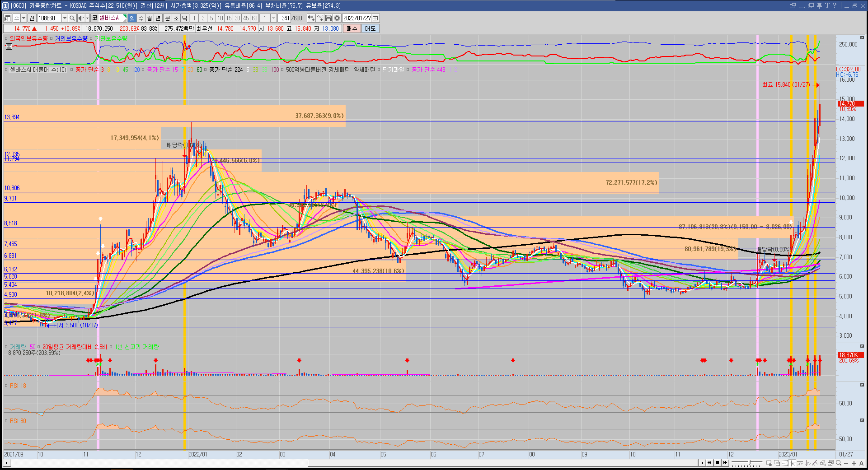Choose the 30 interval button
This screenshot has height=470, width=868.
click(x=237, y=18)
